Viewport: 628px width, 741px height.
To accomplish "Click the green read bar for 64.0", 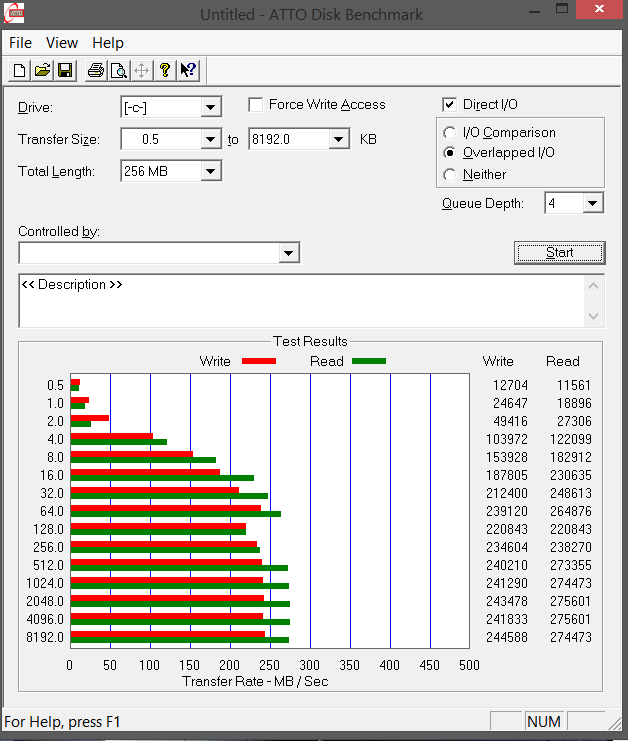I will coord(176,514).
